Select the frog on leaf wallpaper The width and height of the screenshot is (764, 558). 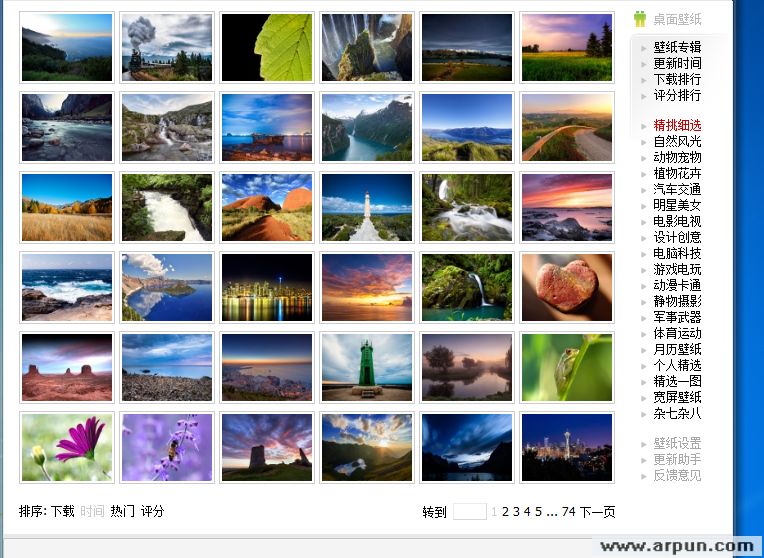click(x=567, y=367)
